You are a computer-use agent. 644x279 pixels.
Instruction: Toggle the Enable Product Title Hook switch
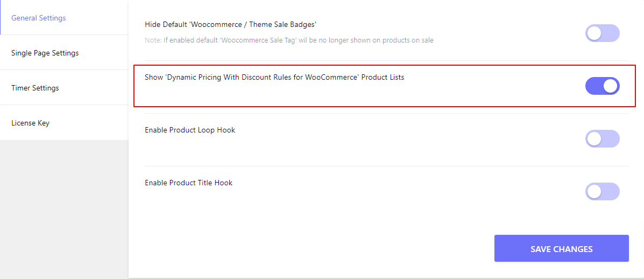coord(602,192)
